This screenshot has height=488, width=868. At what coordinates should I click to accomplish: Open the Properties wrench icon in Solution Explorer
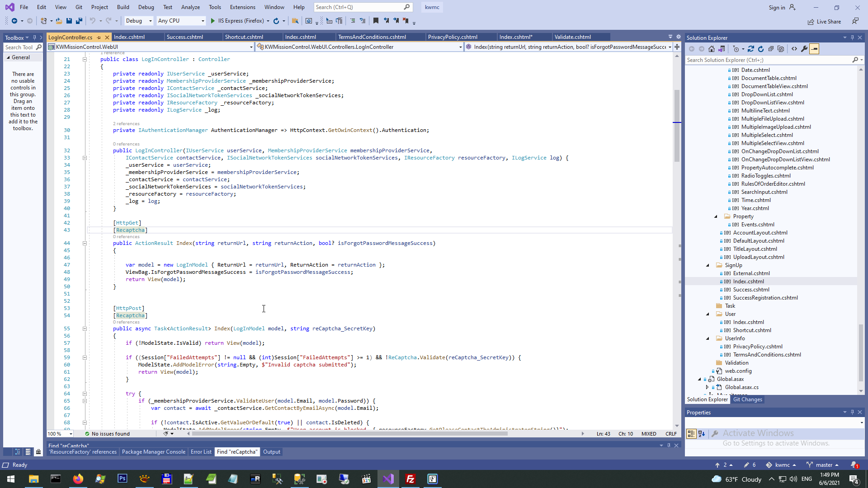pyautogui.click(x=804, y=49)
